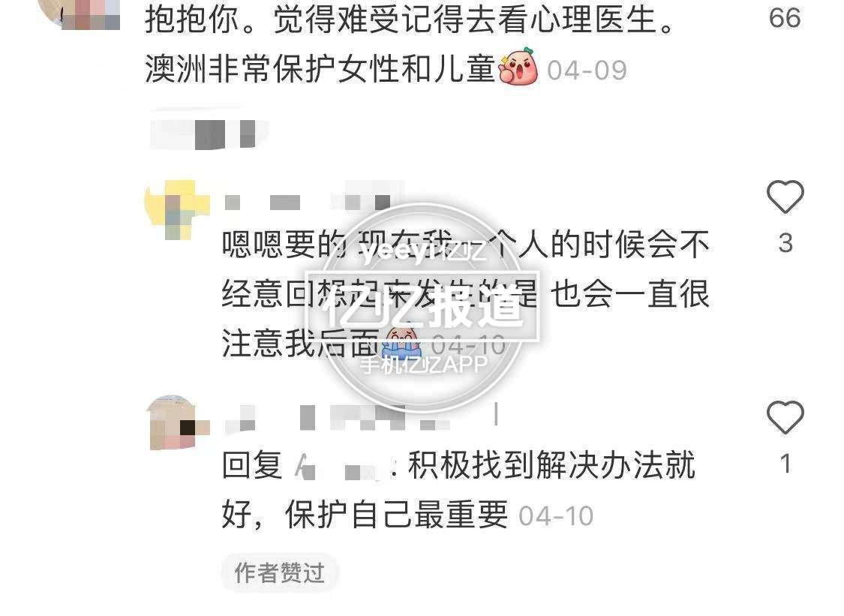Screen dimensions: 844x616
Task: Tap the shocked peach emoji
Action: [518, 67]
